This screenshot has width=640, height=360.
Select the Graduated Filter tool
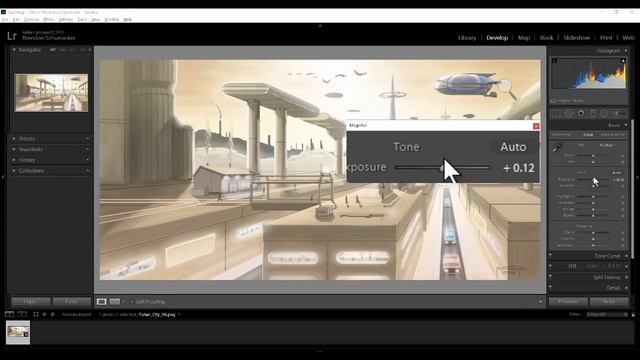click(x=593, y=113)
